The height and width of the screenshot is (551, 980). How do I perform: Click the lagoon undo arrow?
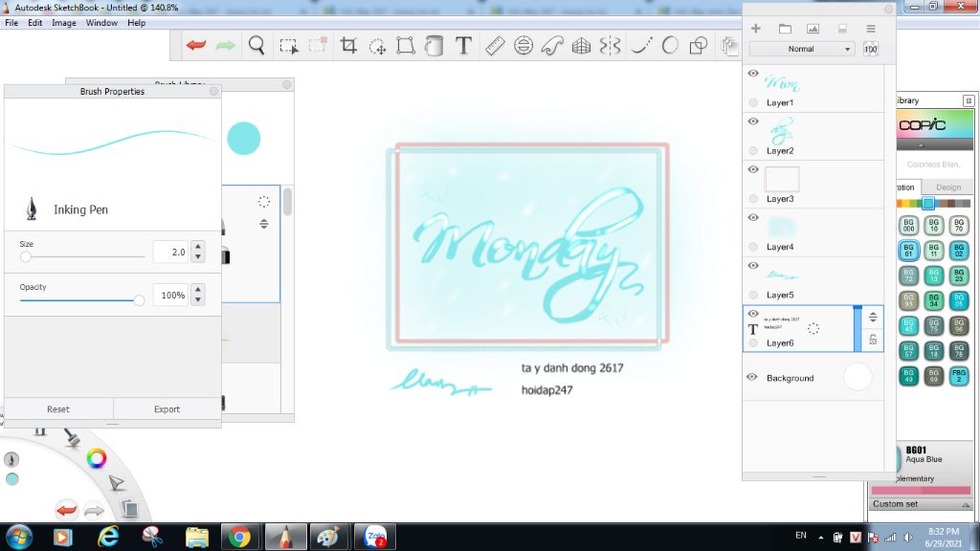[x=66, y=510]
